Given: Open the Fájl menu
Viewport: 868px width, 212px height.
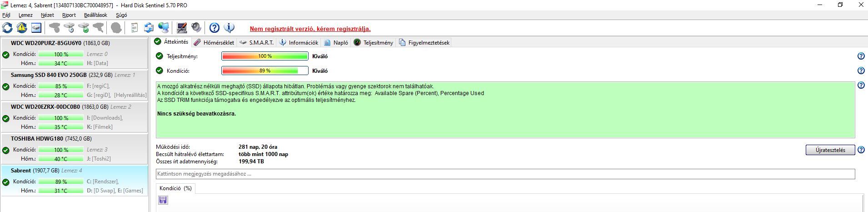Looking at the screenshot, I should [6, 15].
